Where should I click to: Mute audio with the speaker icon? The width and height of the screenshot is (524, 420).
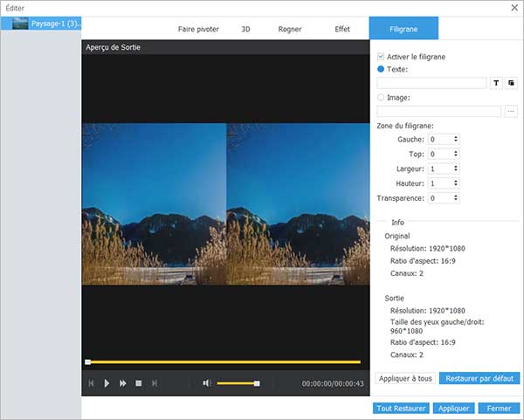pyautogui.click(x=207, y=383)
